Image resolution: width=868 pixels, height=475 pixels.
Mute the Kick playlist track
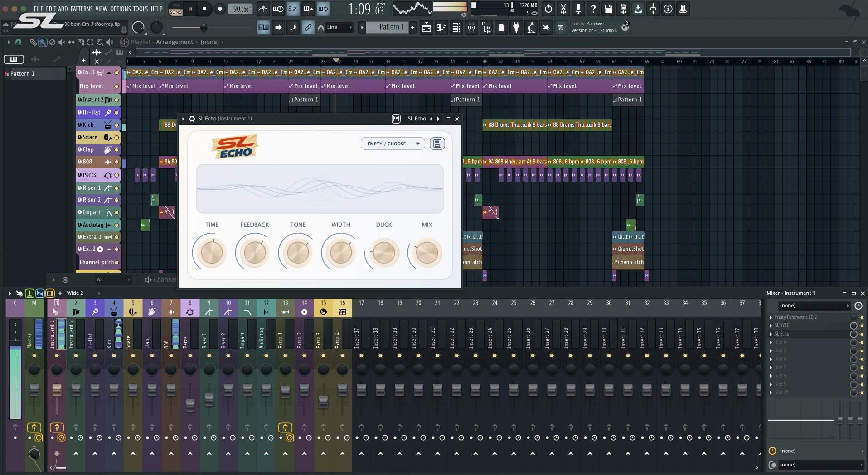tap(116, 125)
